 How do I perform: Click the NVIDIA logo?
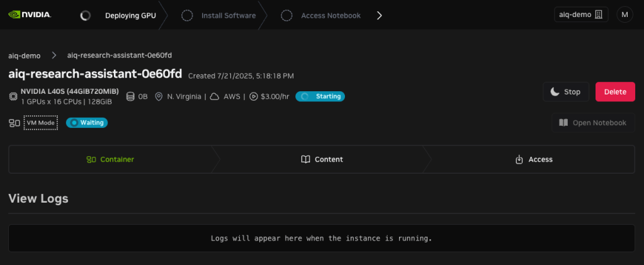[30, 14]
